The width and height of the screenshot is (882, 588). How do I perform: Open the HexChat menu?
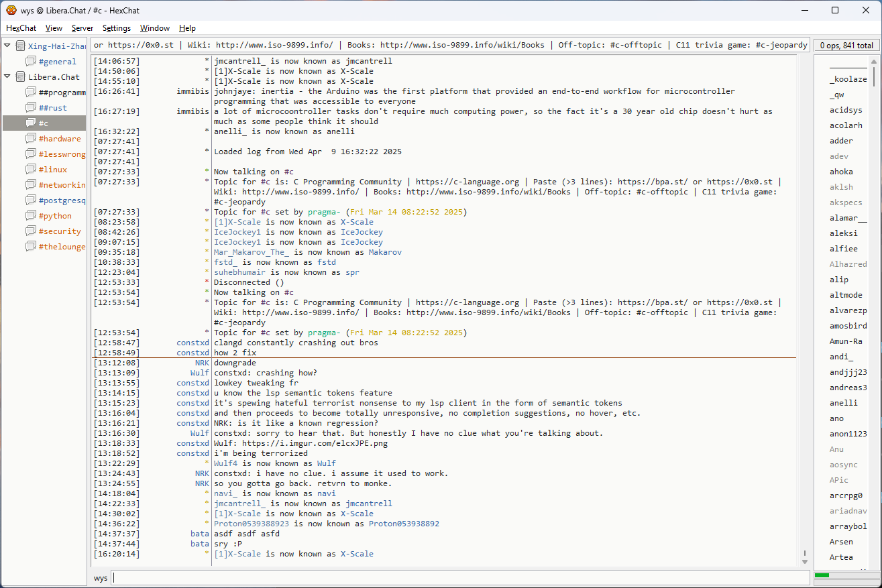click(21, 28)
